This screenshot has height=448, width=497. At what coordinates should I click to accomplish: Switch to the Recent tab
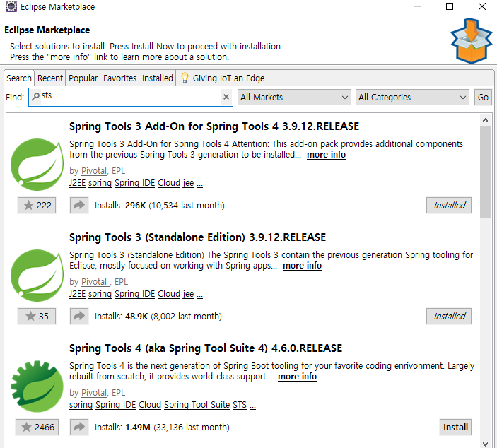coord(50,78)
